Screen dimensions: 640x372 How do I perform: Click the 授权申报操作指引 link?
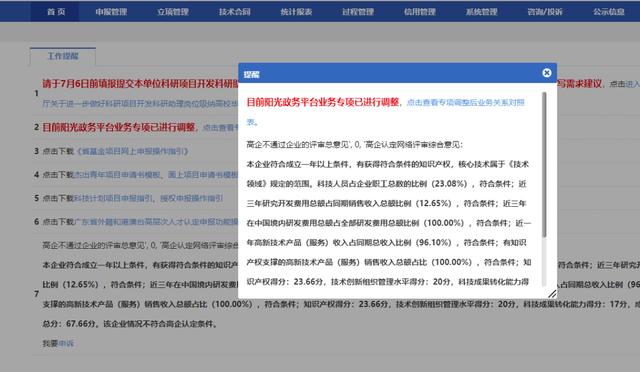tap(191, 198)
